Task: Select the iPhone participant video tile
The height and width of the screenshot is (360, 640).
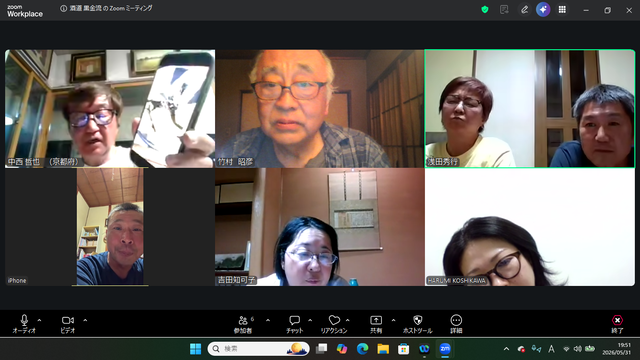Action: point(110,227)
